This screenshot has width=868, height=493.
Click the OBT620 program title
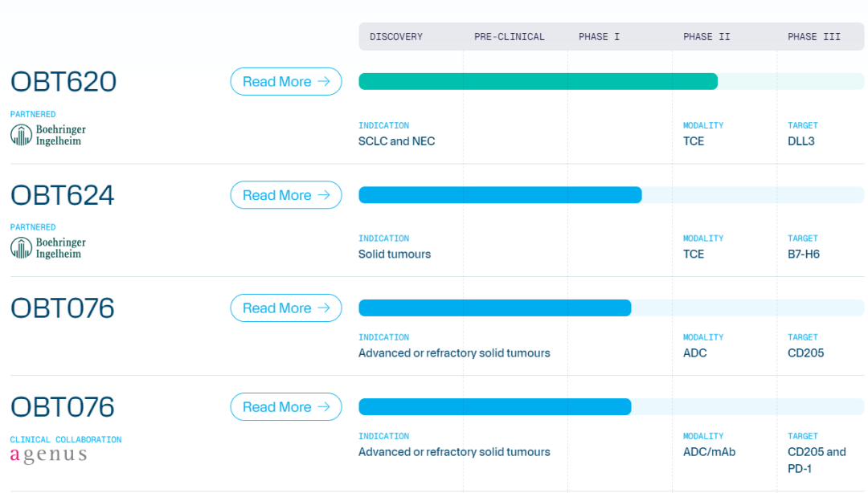63,82
